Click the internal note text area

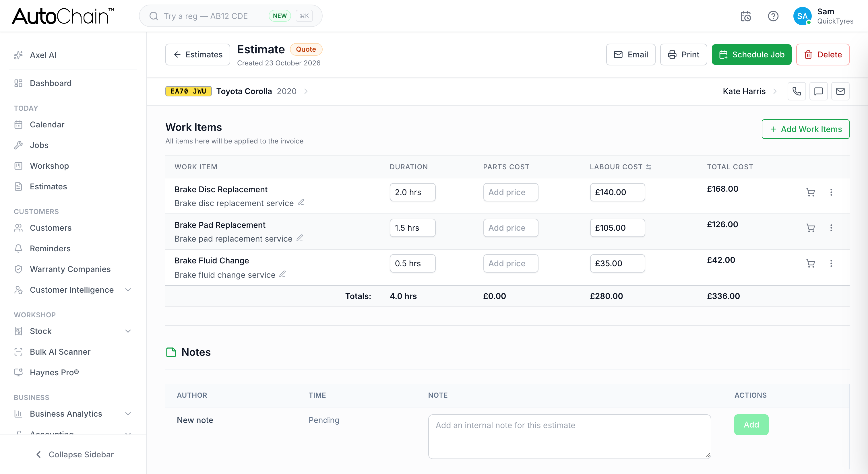click(x=569, y=437)
